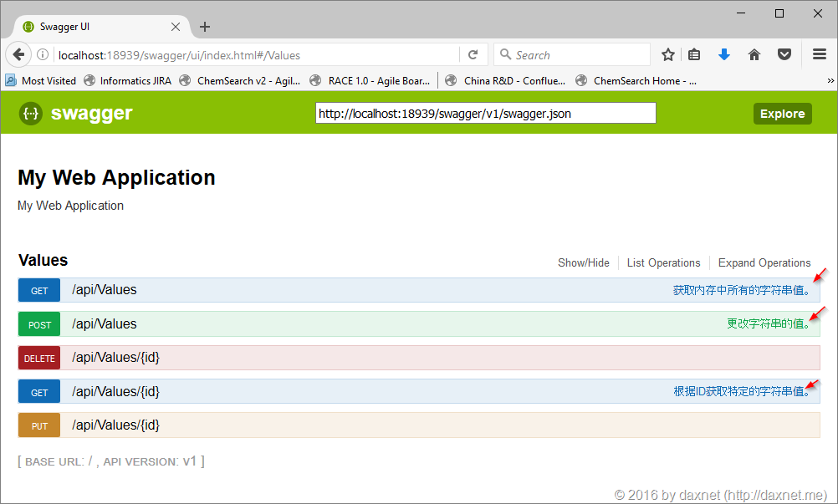Click List Operations link
The image size is (838, 504).
664,262
